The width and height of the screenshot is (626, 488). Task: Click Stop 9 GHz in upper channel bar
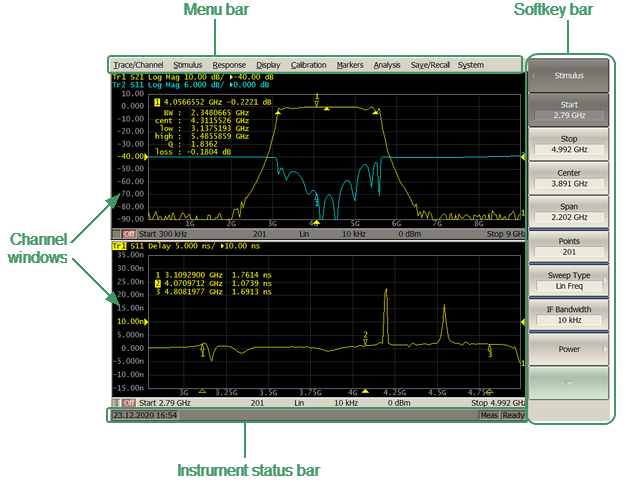pos(505,234)
